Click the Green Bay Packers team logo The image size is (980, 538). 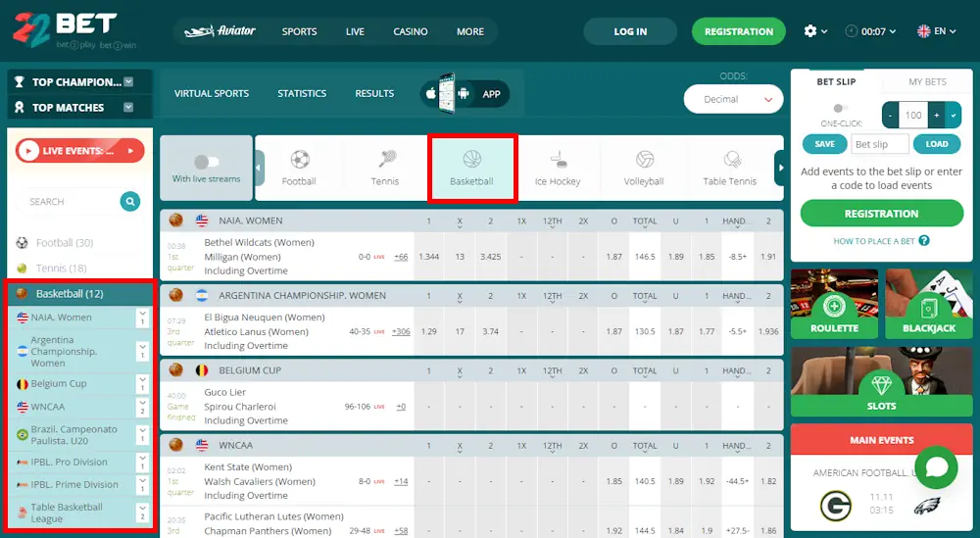tap(836, 505)
